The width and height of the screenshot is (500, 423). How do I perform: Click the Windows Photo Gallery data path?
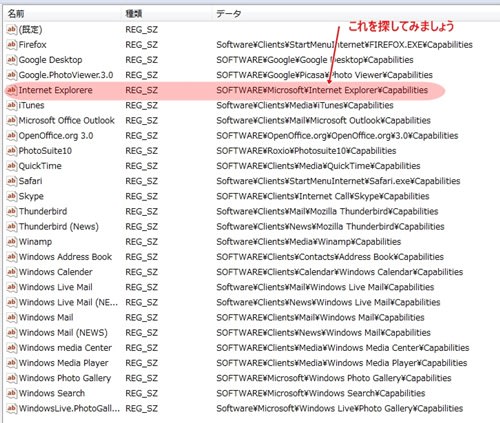pyautogui.click(x=334, y=378)
